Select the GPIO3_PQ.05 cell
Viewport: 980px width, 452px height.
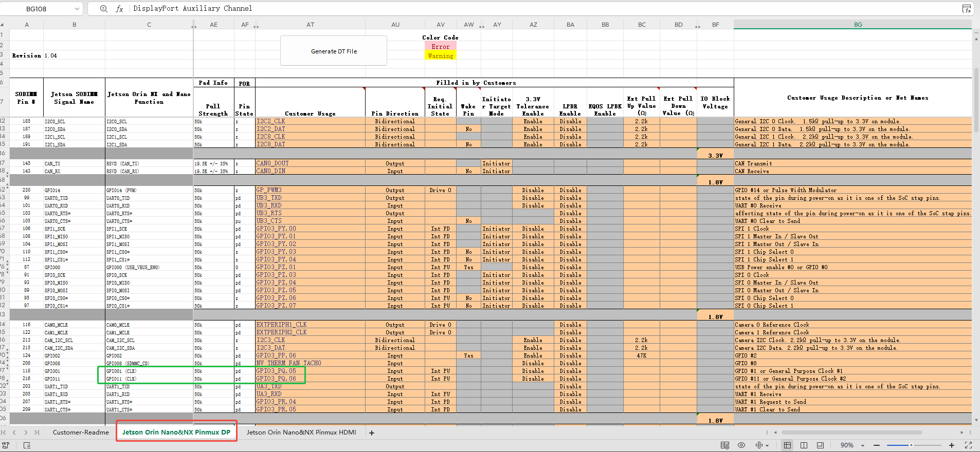pos(310,371)
